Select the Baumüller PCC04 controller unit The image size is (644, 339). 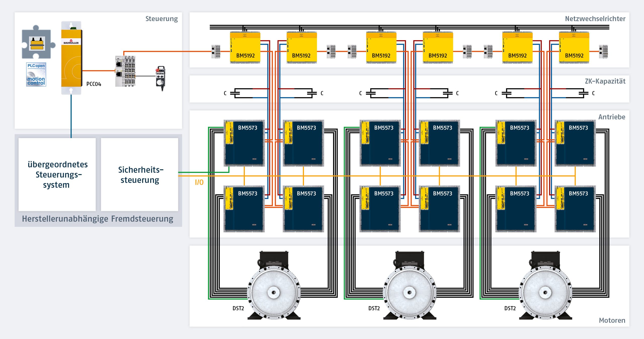(x=71, y=58)
